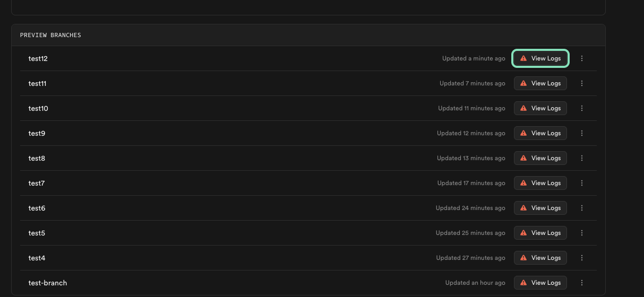Click View Logs for test11
Viewport: 644px width, 297px height.
[x=540, y=83]
